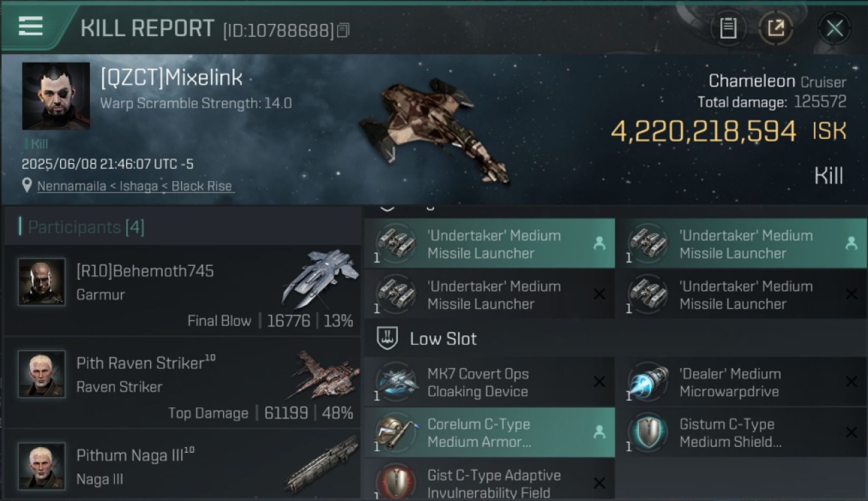Viewport: 868px width, 501px height.
Task: Open Behemoth745's pilot portrait
Action: point(42,283)
